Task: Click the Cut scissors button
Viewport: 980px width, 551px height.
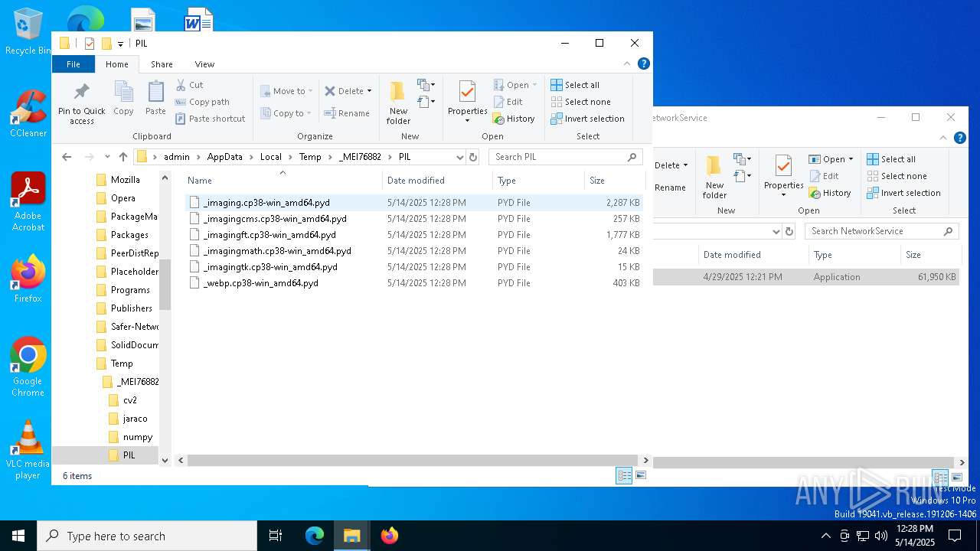Action: 189,85
